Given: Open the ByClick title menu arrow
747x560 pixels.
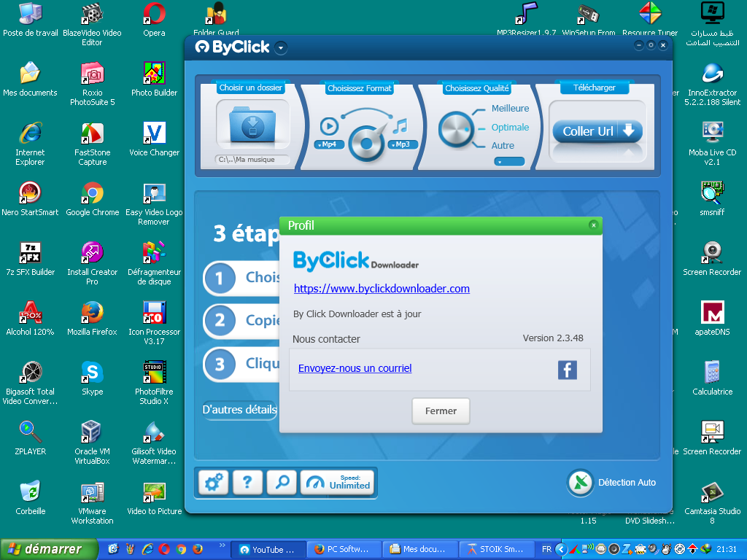Looking at the screenshot, I should pyautogui.click(x=281, y=47).
